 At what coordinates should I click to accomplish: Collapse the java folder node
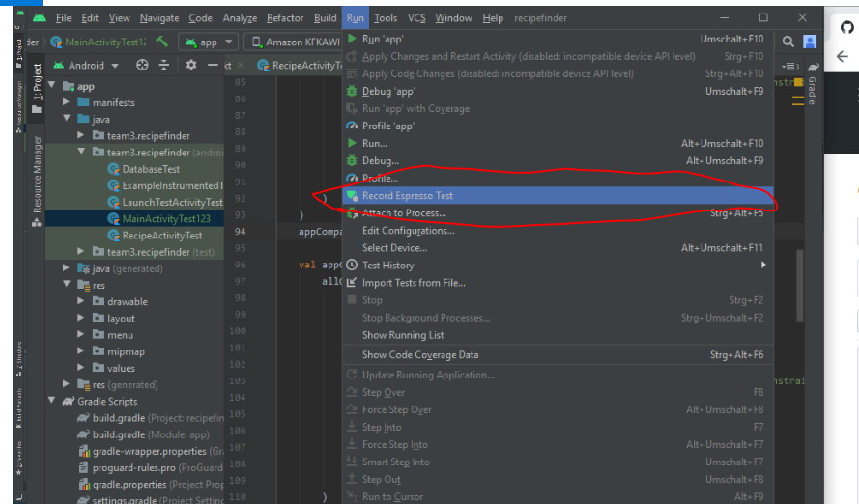click(x=67, y=119)
